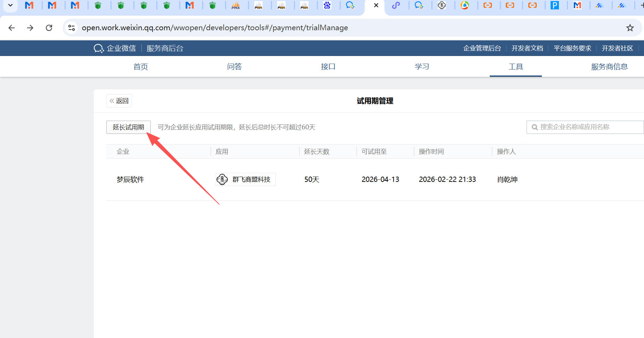
Task: Click the browser forward arrow
Action: coord(30,28)
